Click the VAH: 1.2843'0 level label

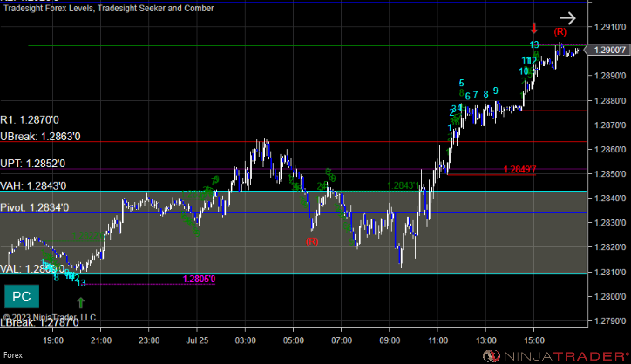tap(33, 186)
